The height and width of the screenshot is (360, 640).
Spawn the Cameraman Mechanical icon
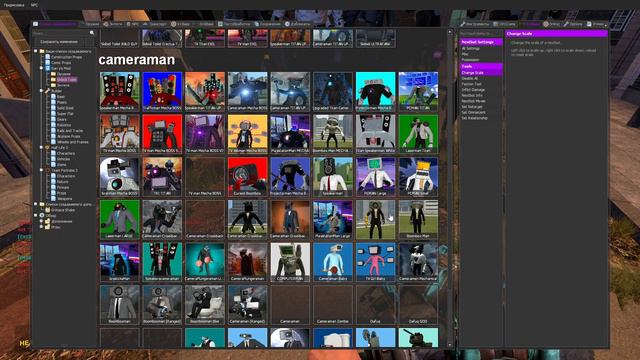coord(418,262)
